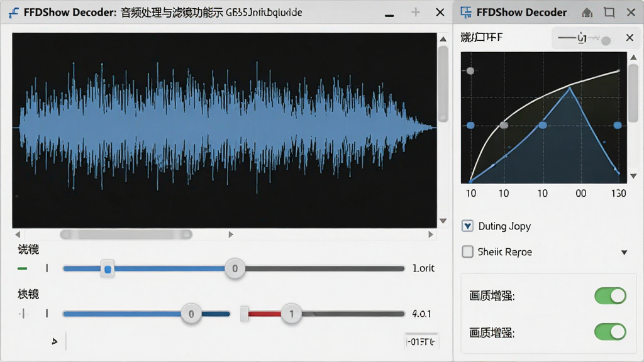
Task: Click the blue control point at graph right edge
Action: click(x=618, y=125)
